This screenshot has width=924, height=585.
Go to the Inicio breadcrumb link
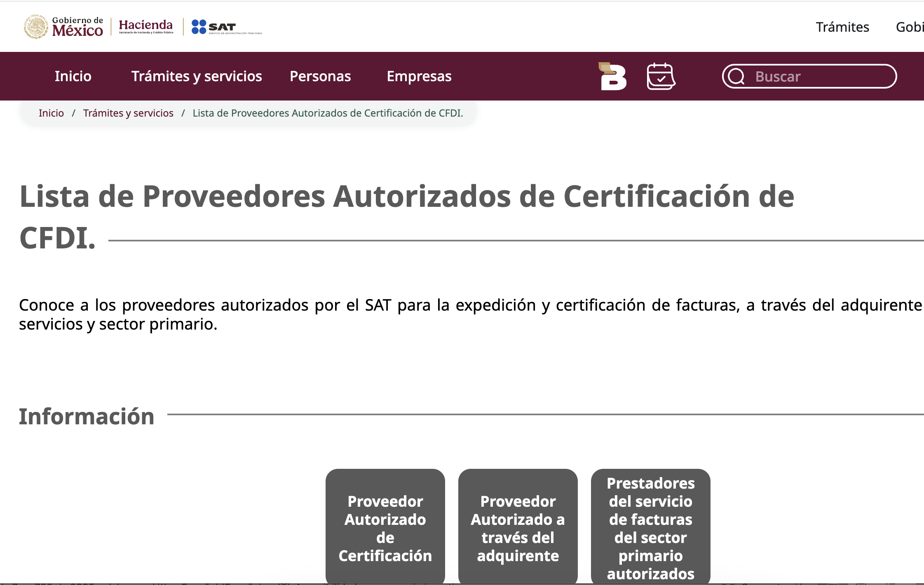[51, 113]
